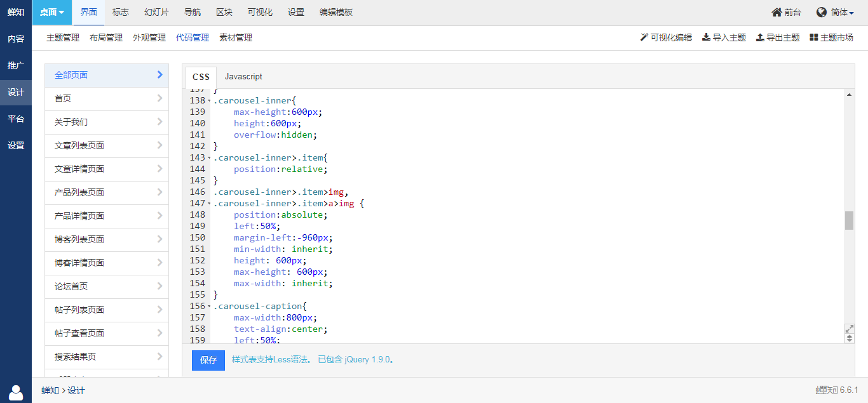Click the 前台 home icon
Screen dimensions: 868x403
[x=776, y=13]
